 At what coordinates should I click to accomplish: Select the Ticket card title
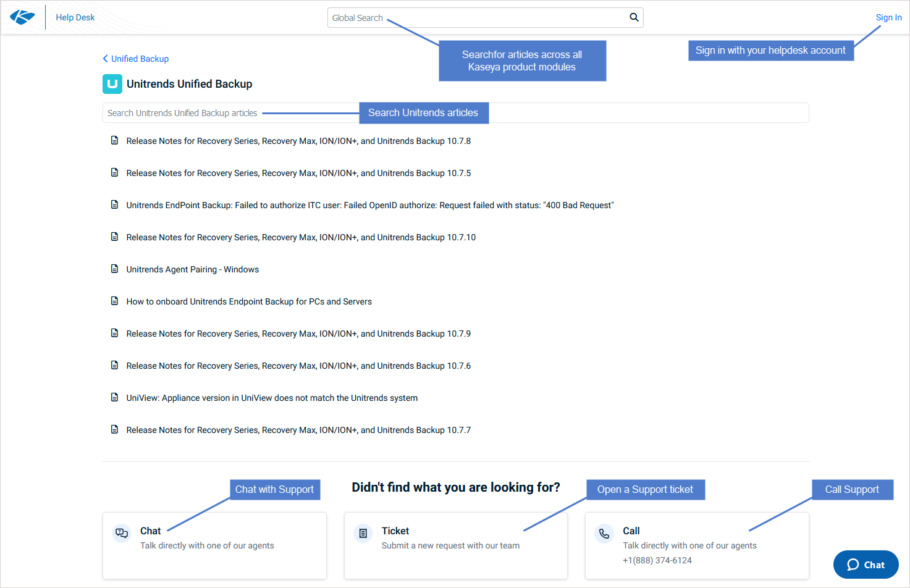click(x=395, y=531)
